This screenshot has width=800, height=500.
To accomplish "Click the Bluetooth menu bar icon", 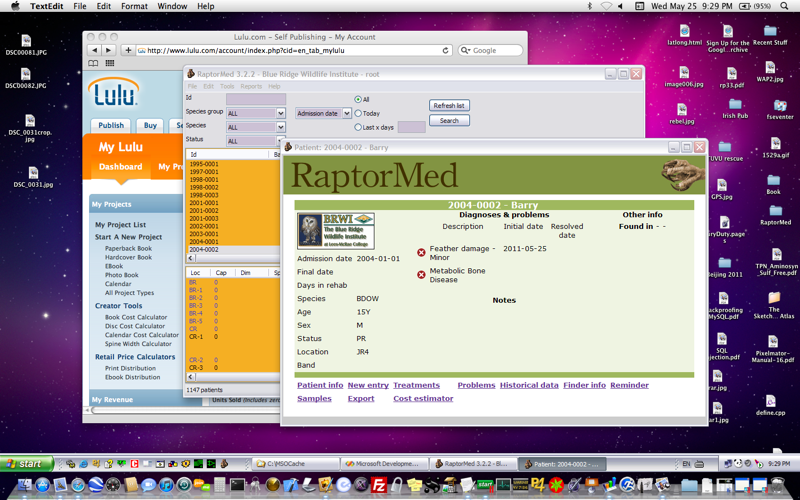I will 589,6.
